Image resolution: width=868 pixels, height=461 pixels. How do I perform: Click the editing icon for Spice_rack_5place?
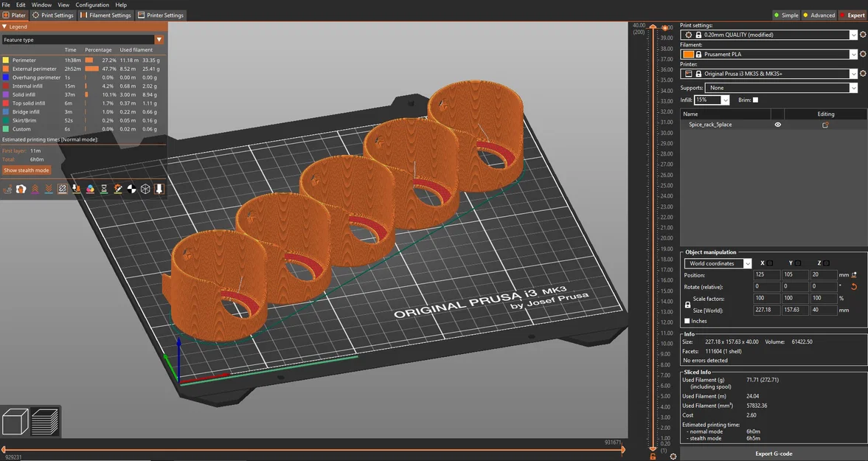[x=825, y=125]
